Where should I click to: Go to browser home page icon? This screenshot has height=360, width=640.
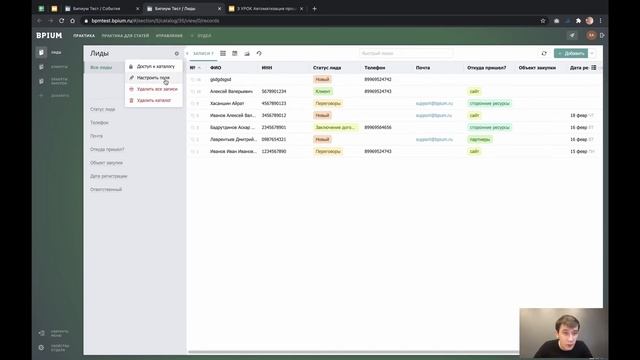73,21
